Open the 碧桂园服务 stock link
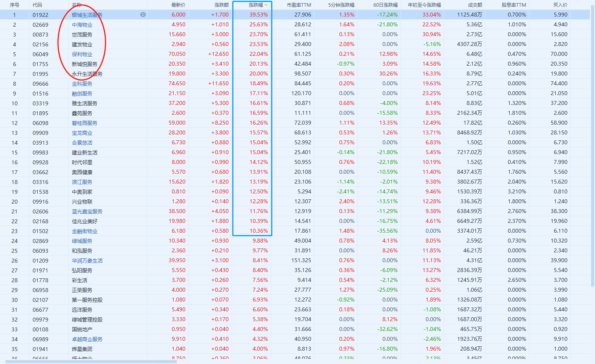595x364 pixels. tap(85, 123)
